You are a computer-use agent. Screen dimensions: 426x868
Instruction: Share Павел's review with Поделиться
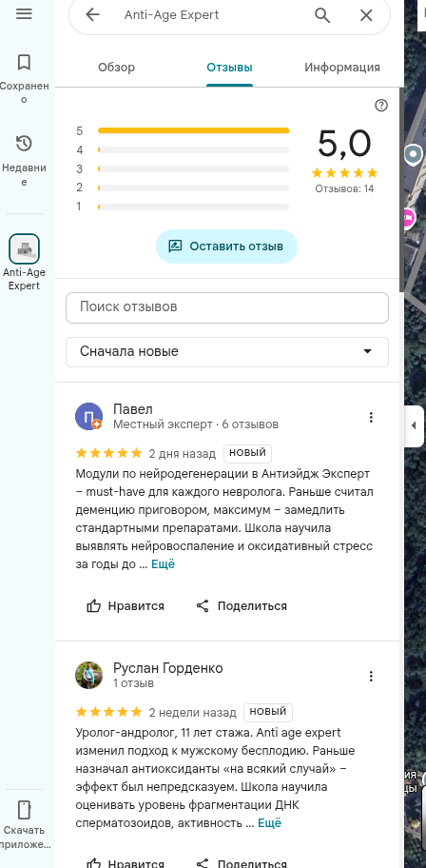coord(242,606)
